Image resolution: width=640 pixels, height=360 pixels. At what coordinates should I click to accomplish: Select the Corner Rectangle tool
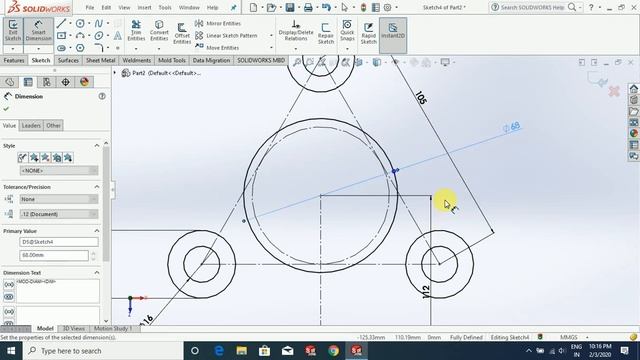(x=61, y=36)
